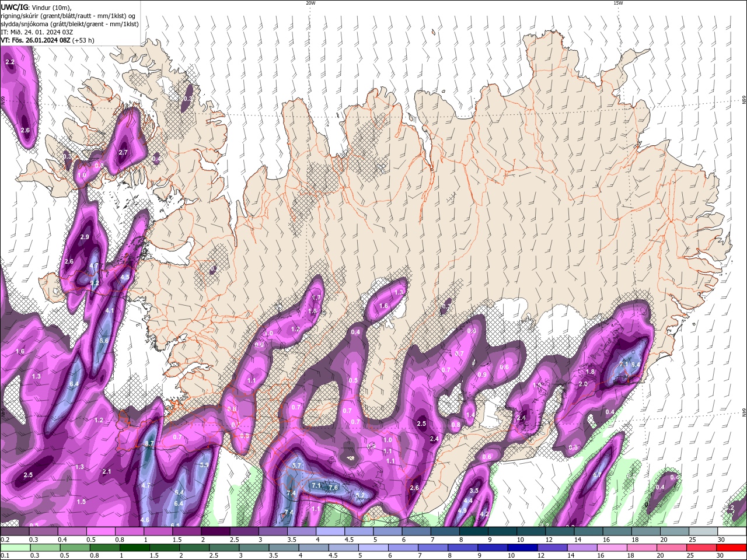Click the '(+53 h)' forecast offset
The image size is (747, 560).
point(83,40)
